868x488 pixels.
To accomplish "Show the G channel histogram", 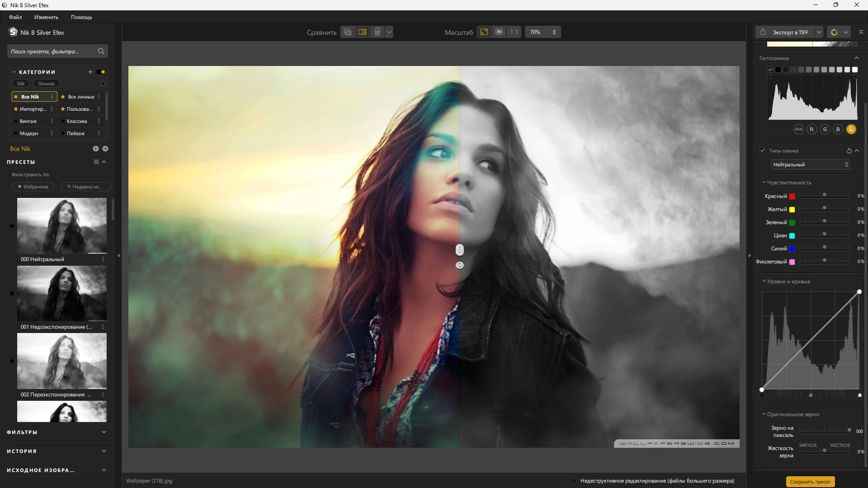I will click(x=825, y=129).
